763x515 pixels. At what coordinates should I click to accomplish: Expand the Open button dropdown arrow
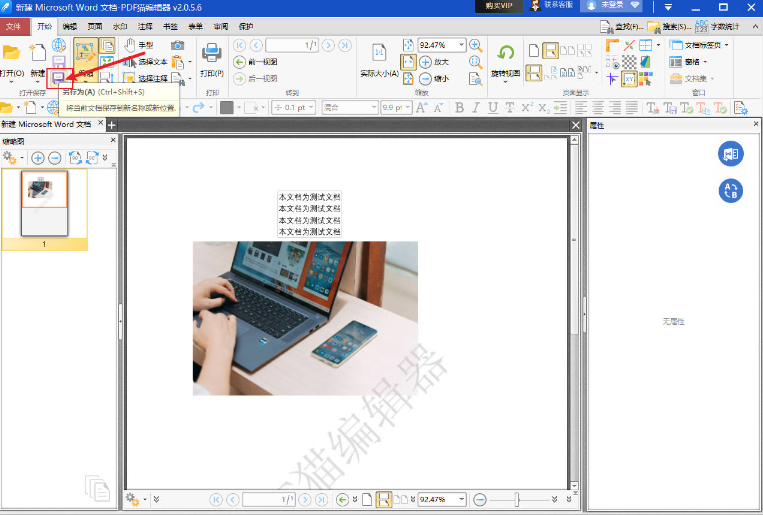point(11,82)
